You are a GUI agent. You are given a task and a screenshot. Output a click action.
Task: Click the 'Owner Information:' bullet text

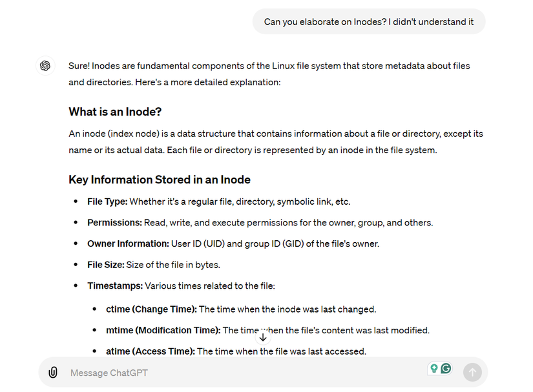(x=128, y=244)
